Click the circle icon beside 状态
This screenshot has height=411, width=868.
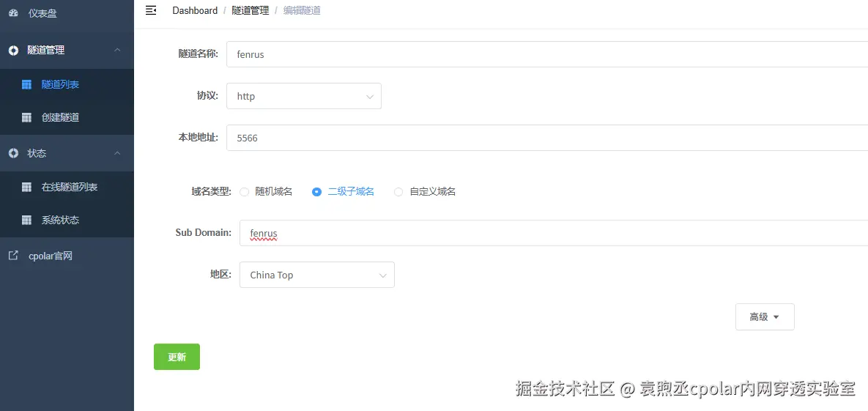pos(13,153)
